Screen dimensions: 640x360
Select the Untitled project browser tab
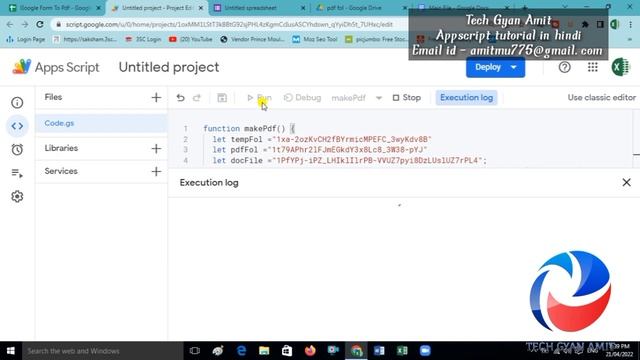pos(158,8)
